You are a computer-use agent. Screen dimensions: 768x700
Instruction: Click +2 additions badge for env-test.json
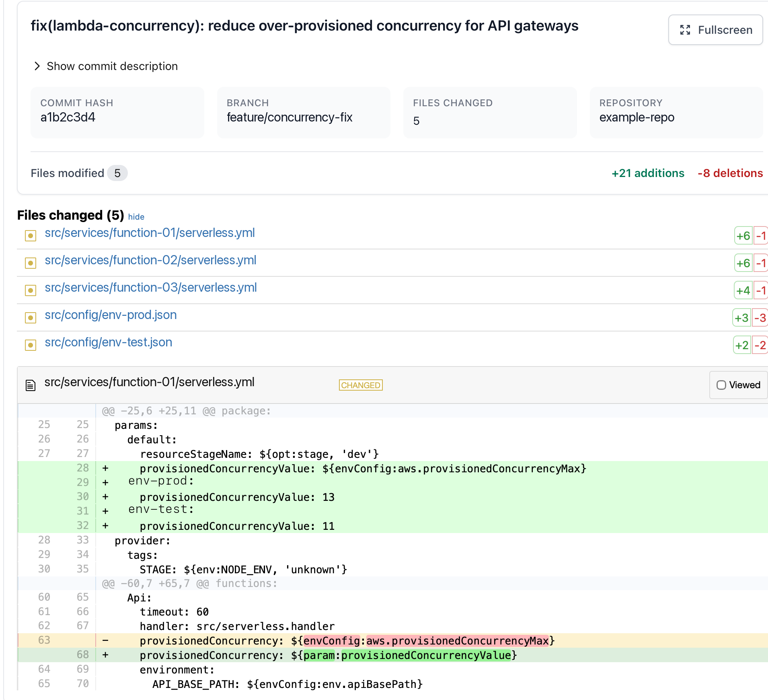tap(742, 345)
